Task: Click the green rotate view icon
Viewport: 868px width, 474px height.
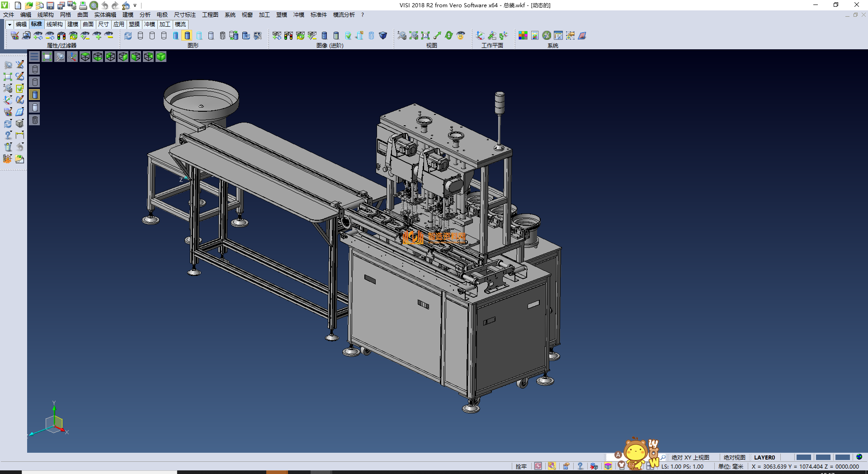Action: click(449, 36)
